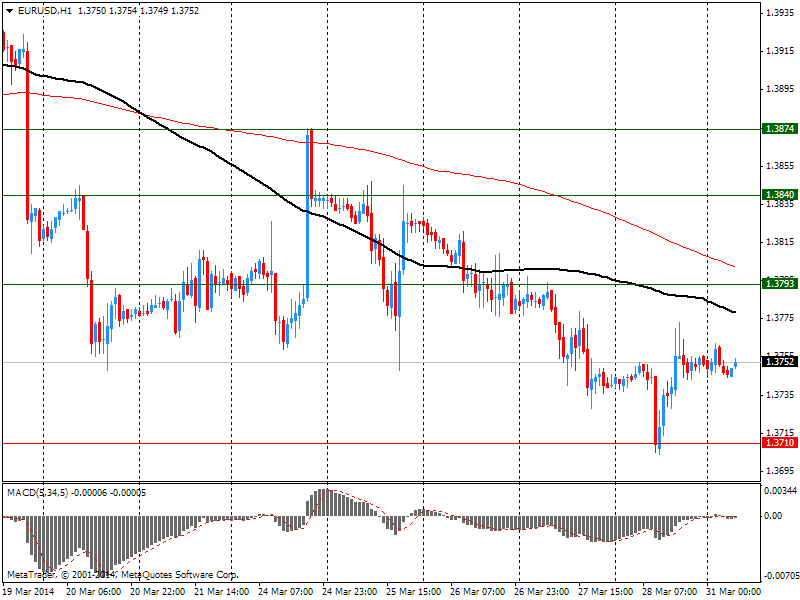Click the small triangle beside EURUSD,H1
The width and height of the screenshot is (800, 600).
tap(10, 11)
